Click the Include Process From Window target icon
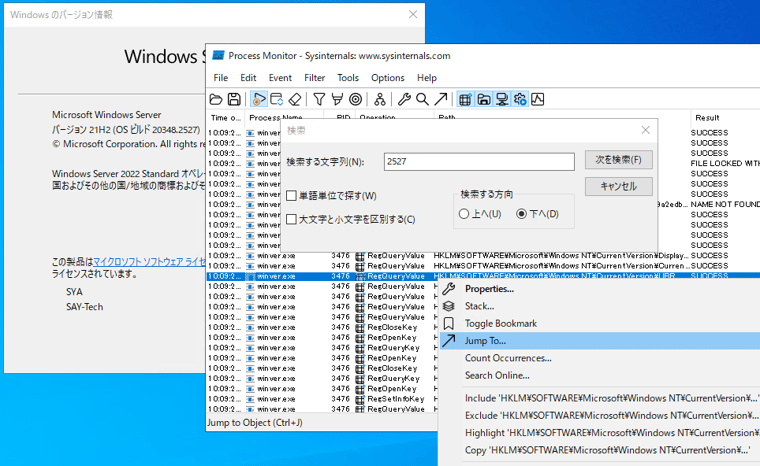Screen dimensions: 760x466 click(355, 99)
